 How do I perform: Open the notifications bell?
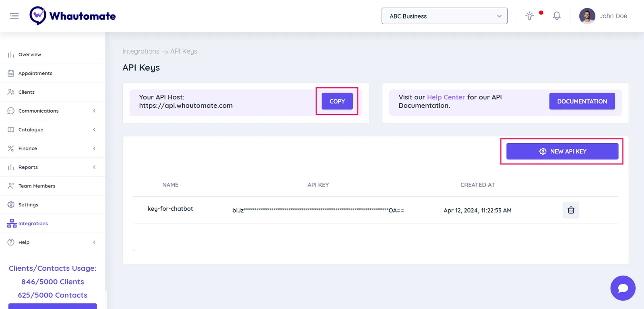click(x=557, y=16)
